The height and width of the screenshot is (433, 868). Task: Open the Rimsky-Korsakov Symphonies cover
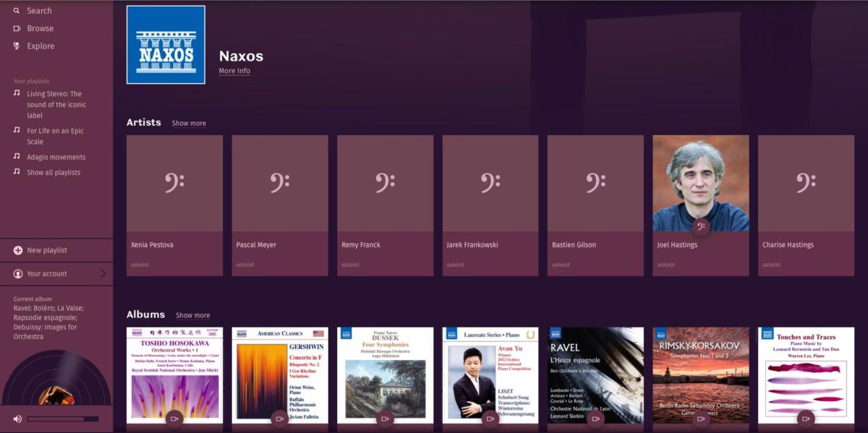coord(701,375)
